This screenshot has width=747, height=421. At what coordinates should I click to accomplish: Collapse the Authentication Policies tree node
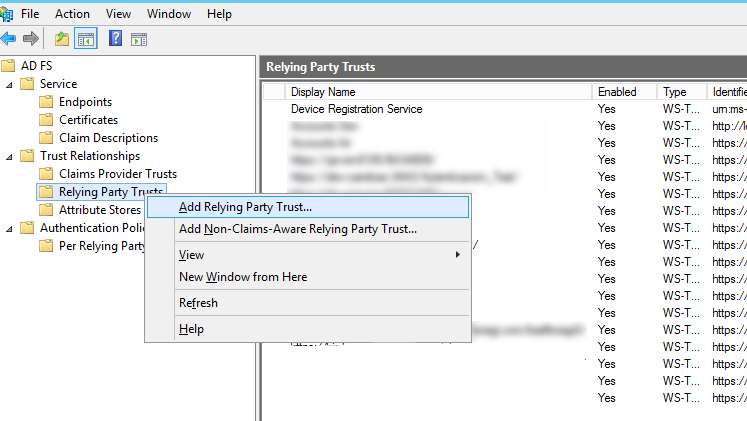[x=9, y=229]
